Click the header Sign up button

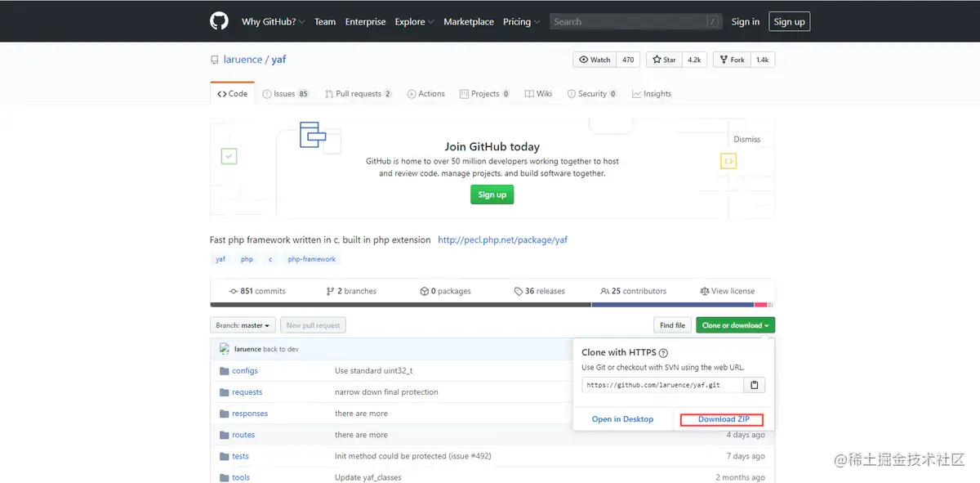tap(789, 22)
